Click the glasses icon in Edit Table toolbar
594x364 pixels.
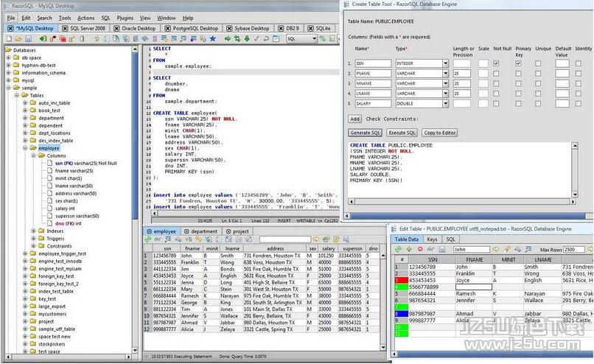(x=430, y=249)
